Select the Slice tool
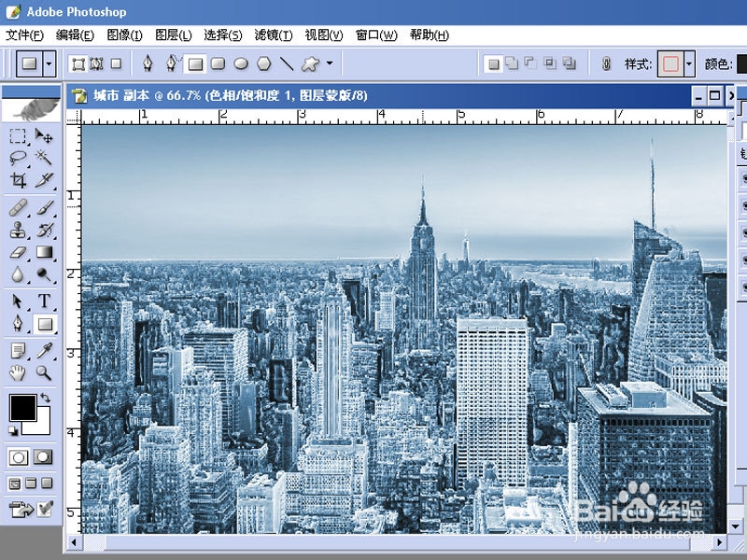 [x=44, y=180]
